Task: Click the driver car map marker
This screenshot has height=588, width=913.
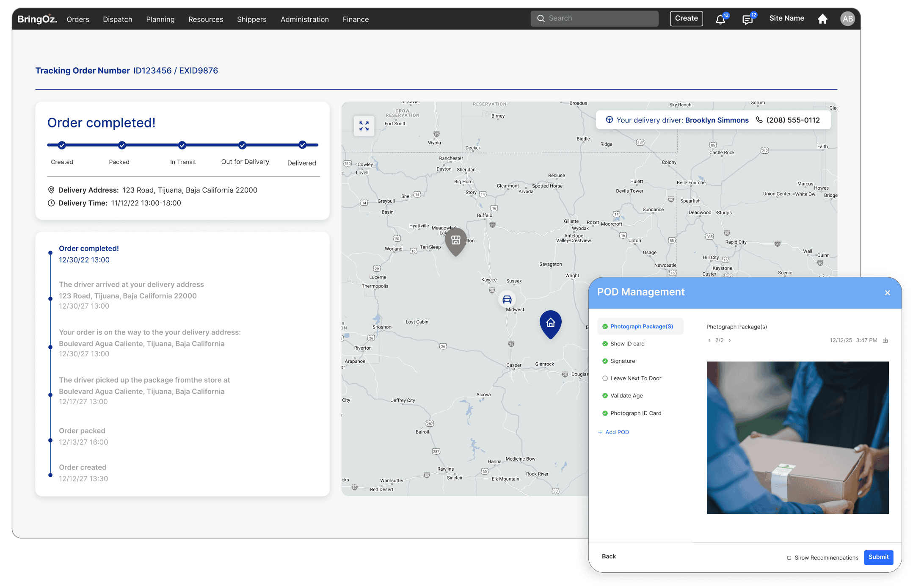Action: [507, 299]
